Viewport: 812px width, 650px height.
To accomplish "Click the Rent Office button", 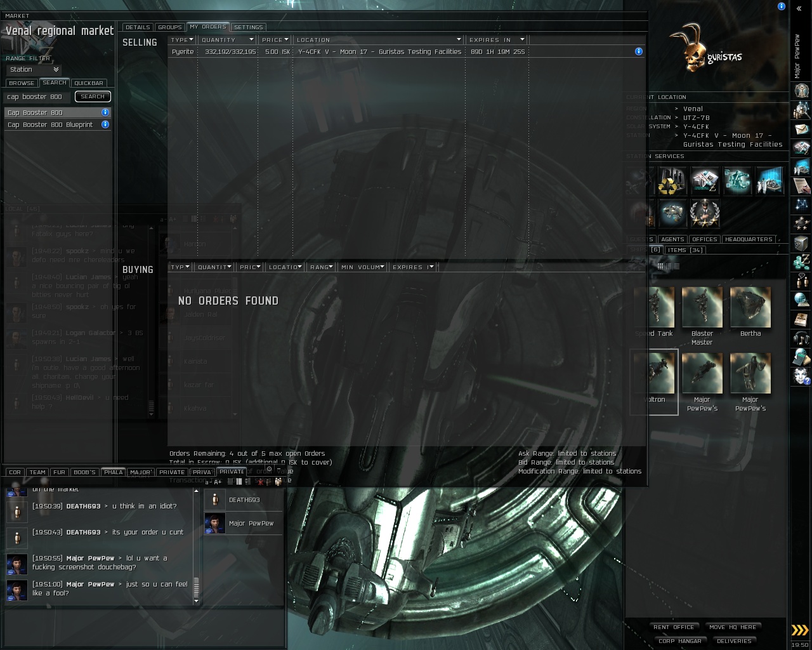I will click(674, 627).
